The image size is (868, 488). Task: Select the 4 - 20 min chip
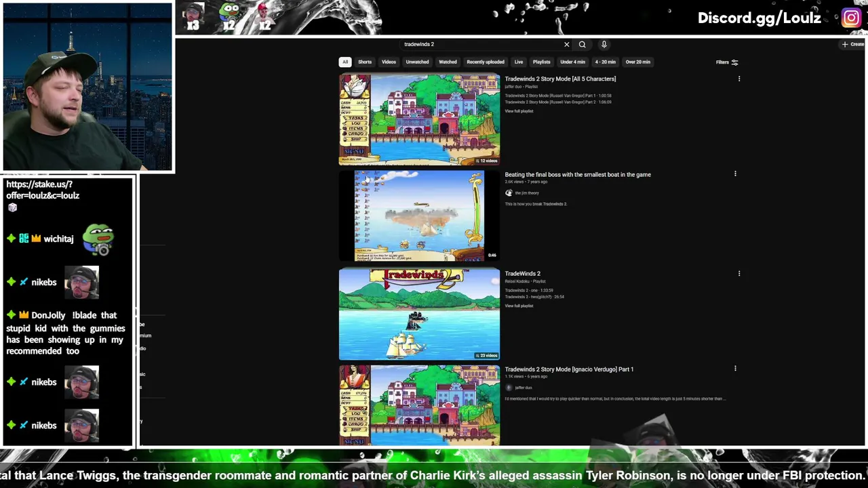pos(606,62)
